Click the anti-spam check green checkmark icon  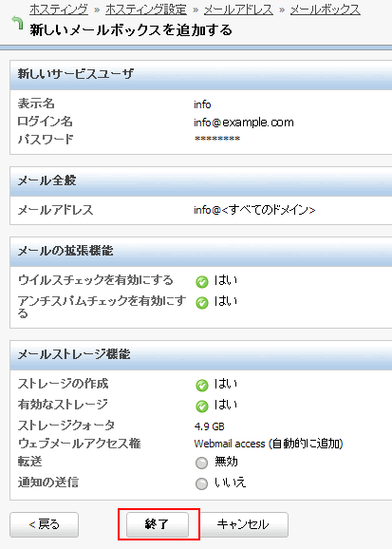202,302
